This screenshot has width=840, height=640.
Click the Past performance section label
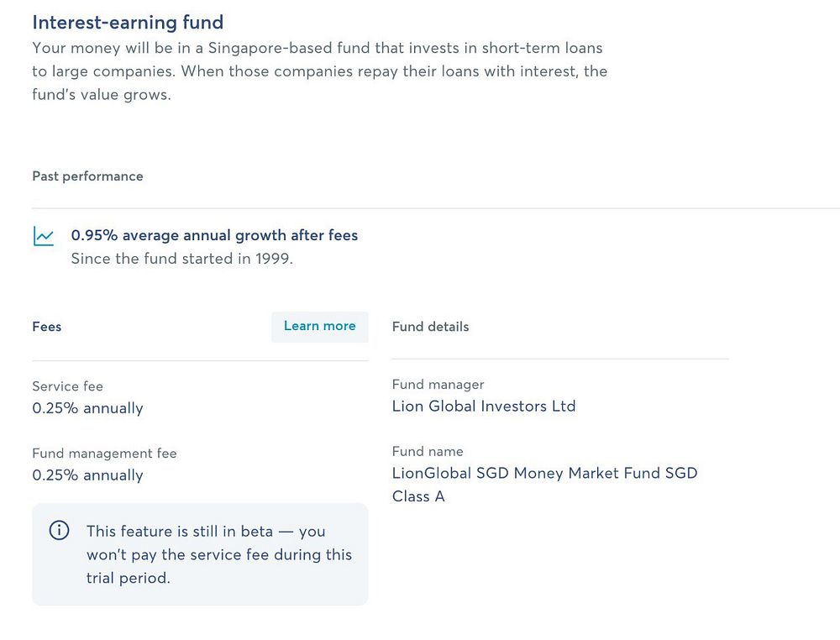point(87,176)
